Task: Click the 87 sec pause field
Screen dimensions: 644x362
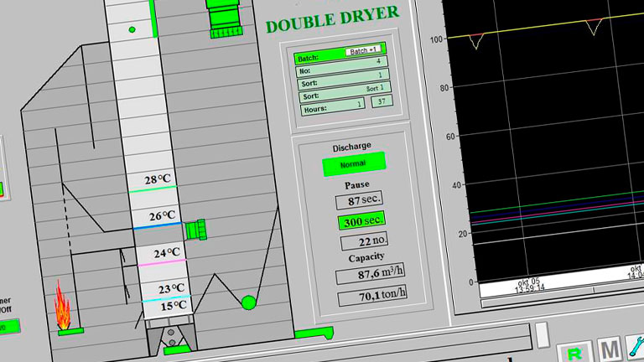Action: [x=359, y=201]
